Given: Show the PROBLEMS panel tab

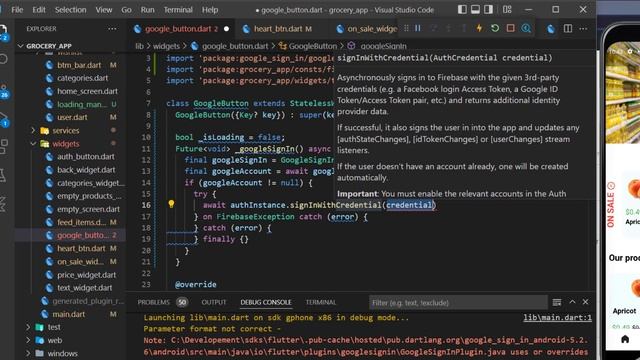Looking at the screenshot, I should (153, 302).
